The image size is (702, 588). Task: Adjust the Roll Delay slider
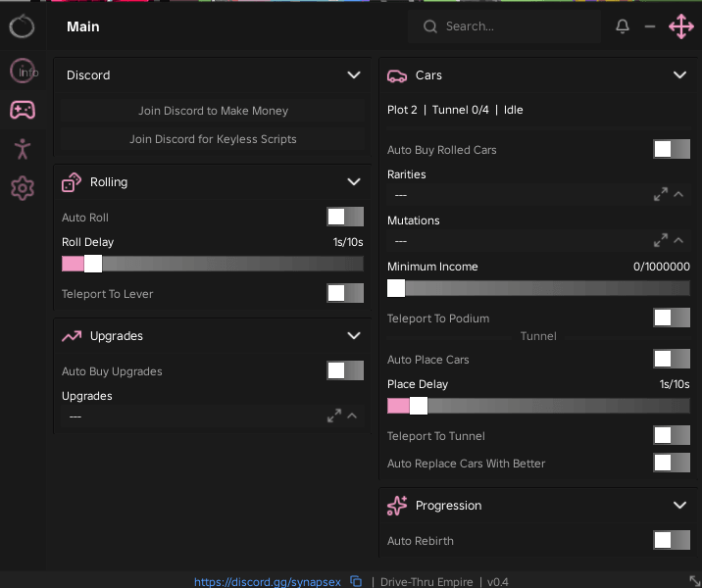pyautogui.click(x=213, y=264)
